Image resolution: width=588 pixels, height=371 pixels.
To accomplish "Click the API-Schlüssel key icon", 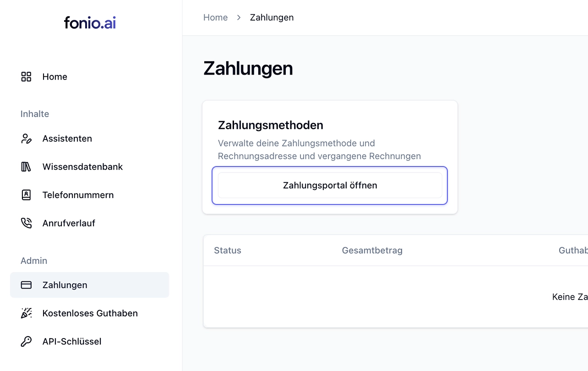I will point(26,342).
